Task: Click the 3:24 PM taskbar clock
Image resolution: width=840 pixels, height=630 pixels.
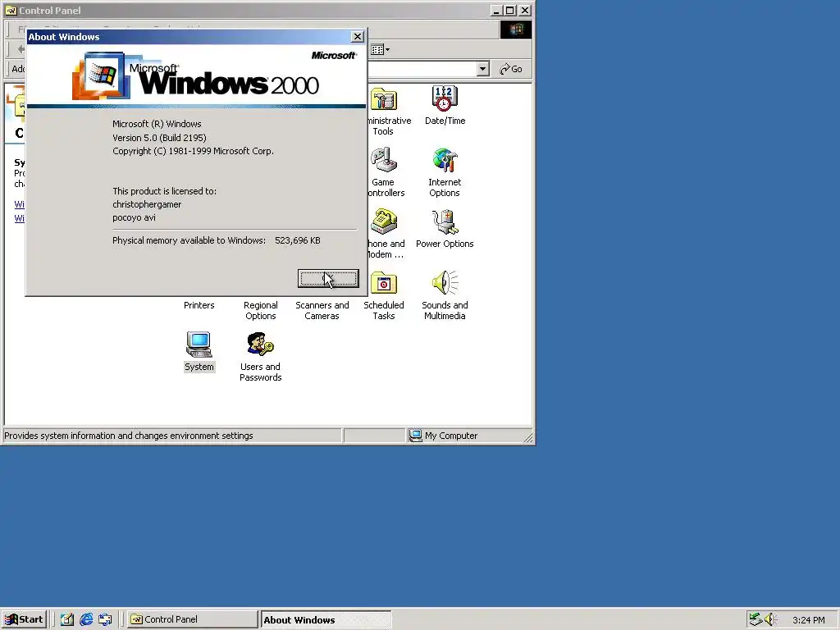Action: pyautogui.click(x=808, y=620)
